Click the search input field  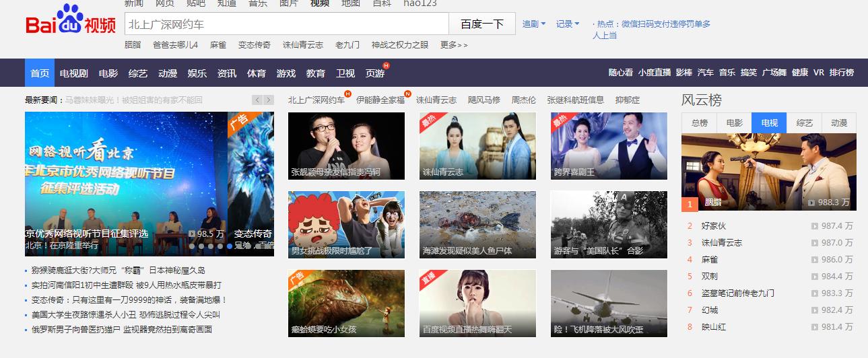286,24
